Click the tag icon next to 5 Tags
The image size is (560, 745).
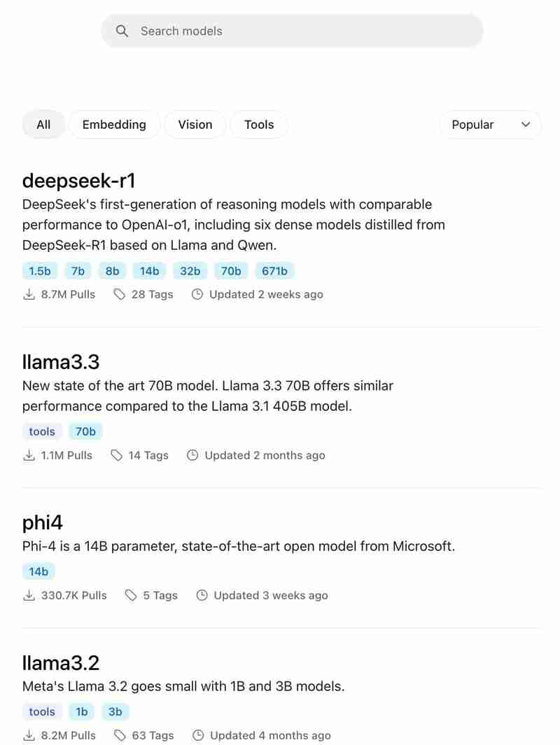click(x=131, y=595)
